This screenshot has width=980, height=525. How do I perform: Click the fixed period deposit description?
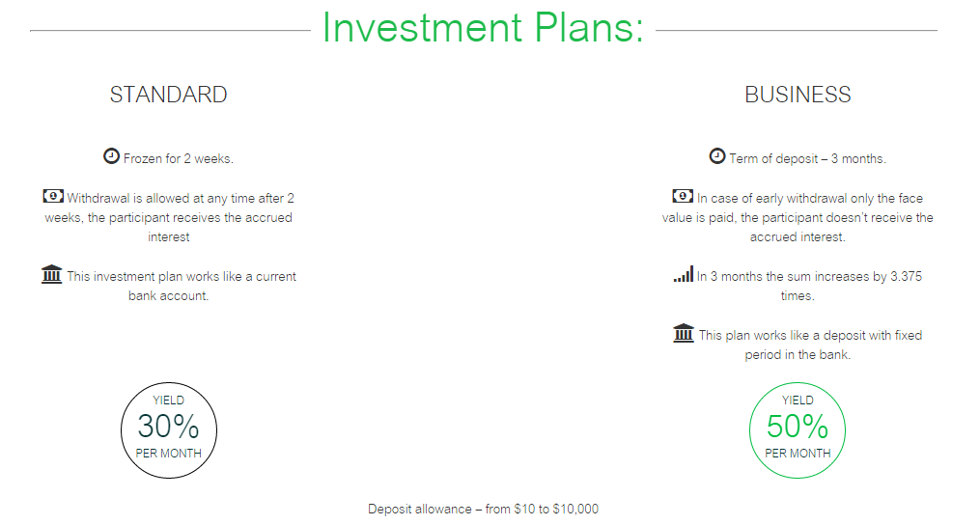pos(810,345)
